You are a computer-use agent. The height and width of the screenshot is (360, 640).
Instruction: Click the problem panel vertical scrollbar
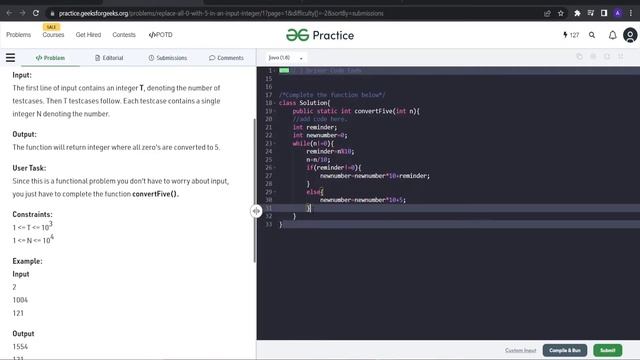(x=255, y=190)
